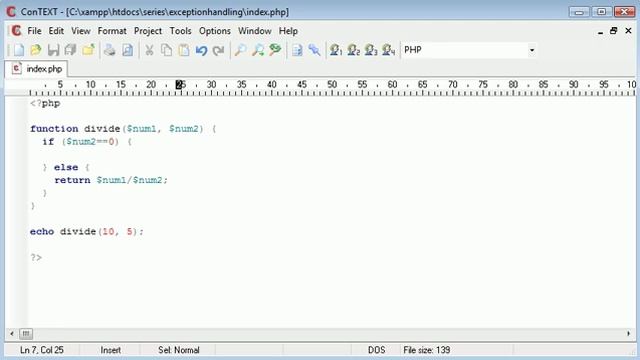640x360 pixels.
Task: Minimize the inner document window
Action: [600, 31]
